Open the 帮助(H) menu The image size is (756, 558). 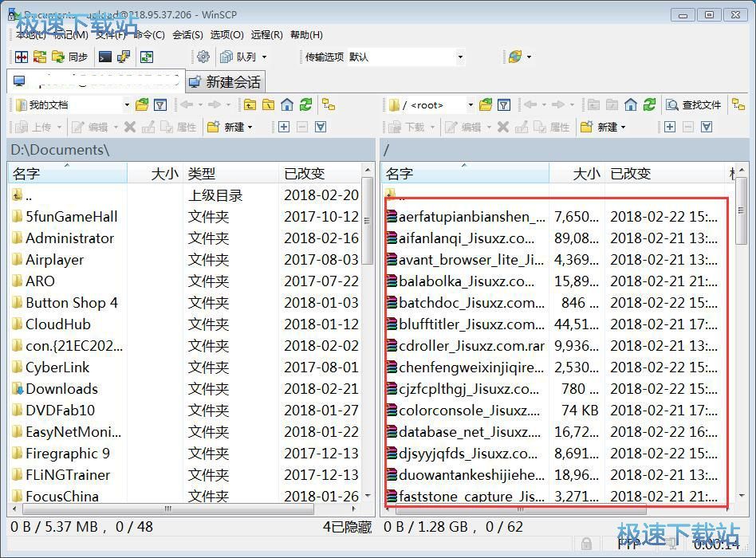click(x=306, y=35)
